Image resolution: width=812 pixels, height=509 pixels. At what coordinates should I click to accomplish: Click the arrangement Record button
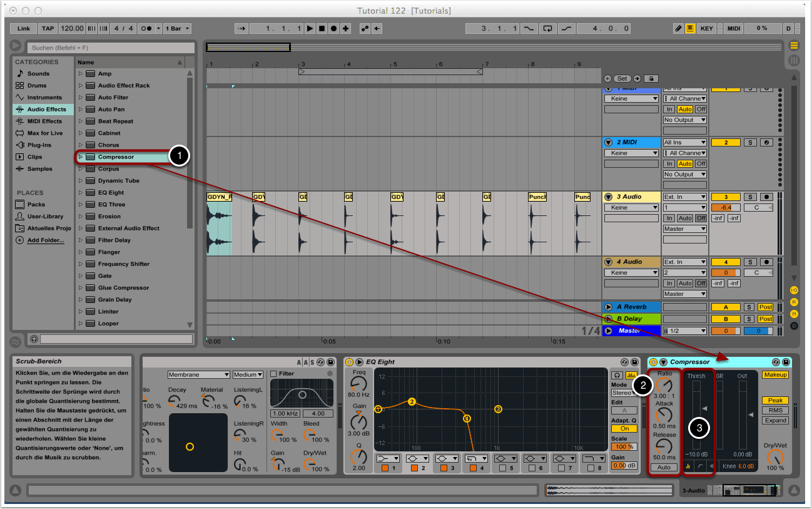[x=333, y=29]
